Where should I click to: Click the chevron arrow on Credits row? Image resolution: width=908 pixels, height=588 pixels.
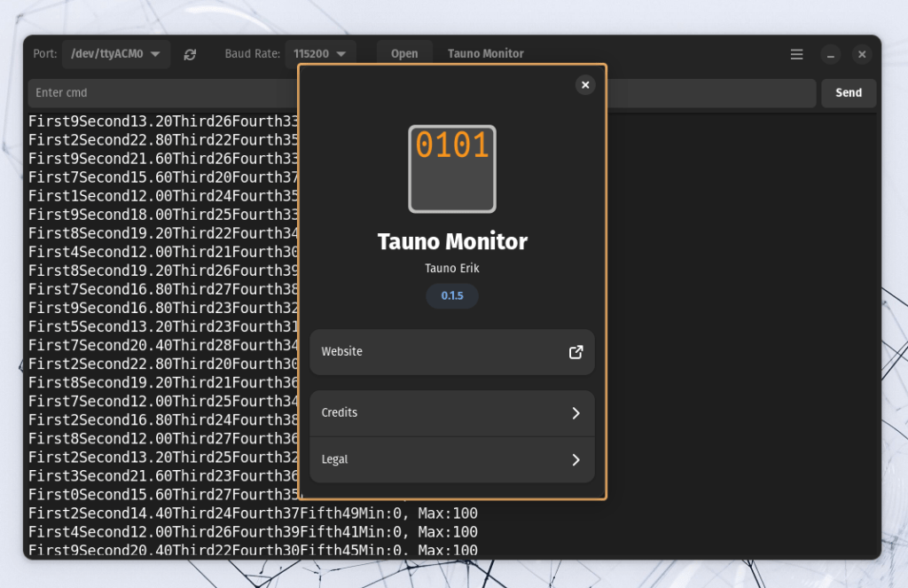coord(575,413)
